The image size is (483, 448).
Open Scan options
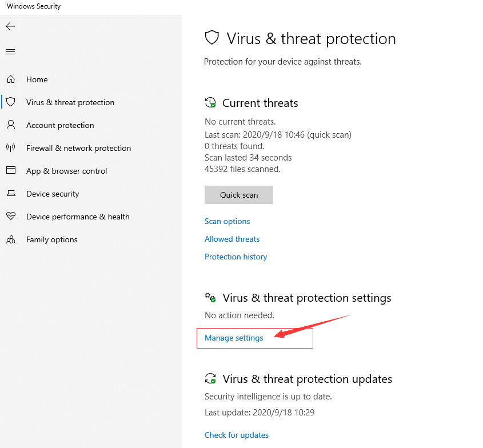click(227, 221)
